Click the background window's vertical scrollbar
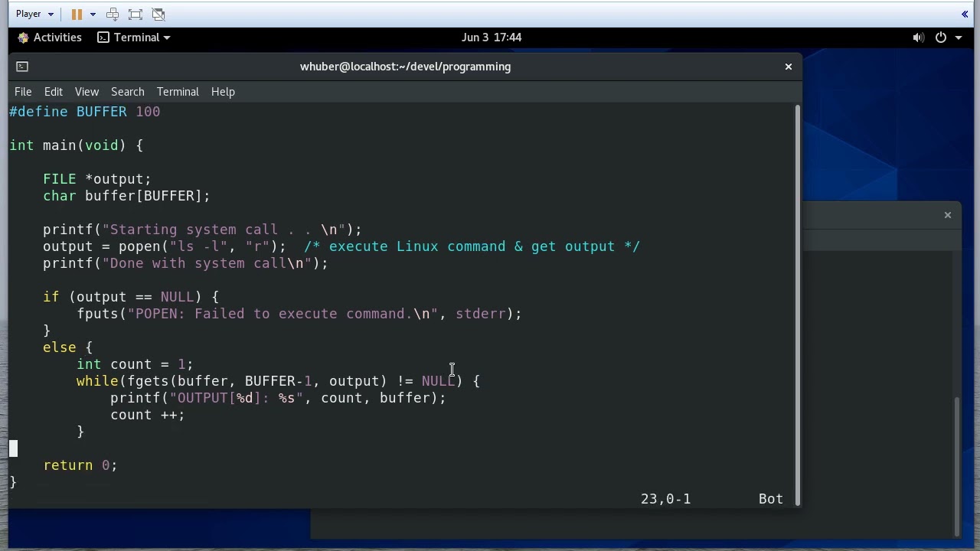 coord(957,466)
